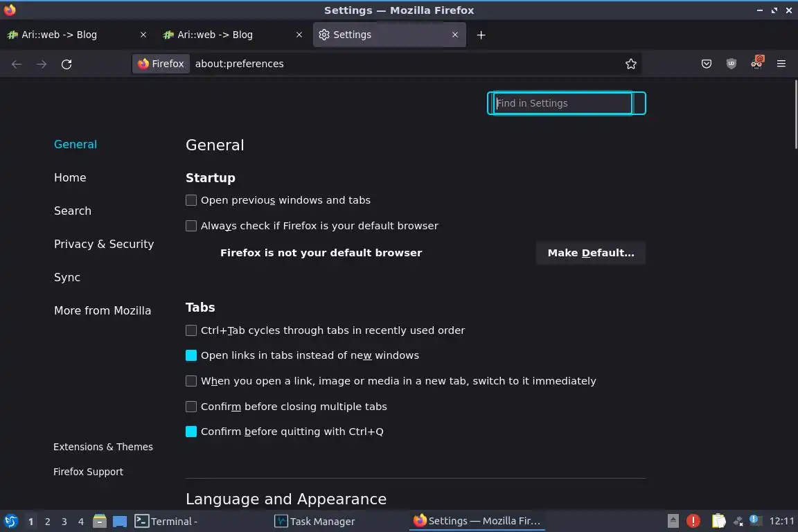
Task: Click the 12:11 clock in the taskbar
Action: click(781, 521)
